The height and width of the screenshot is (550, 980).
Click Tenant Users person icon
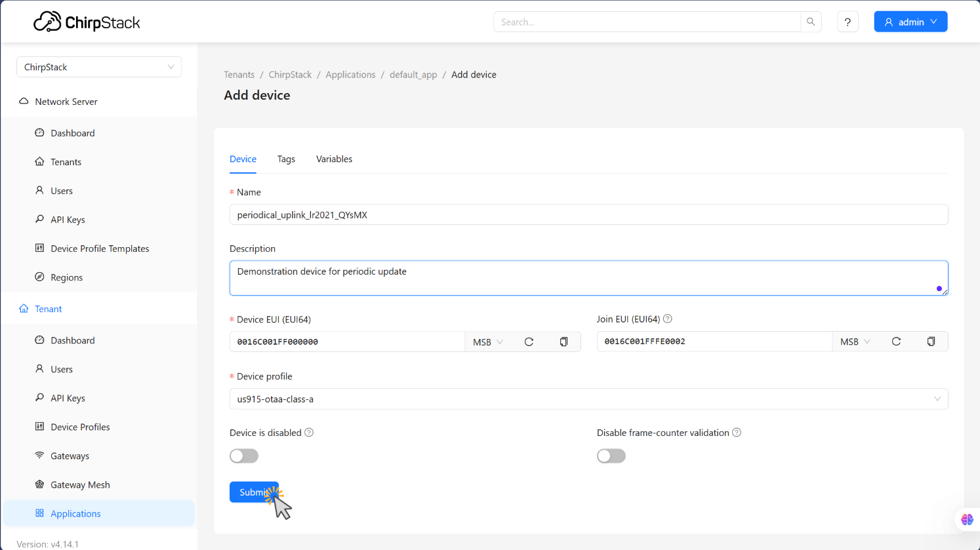(x=39, y=369)
